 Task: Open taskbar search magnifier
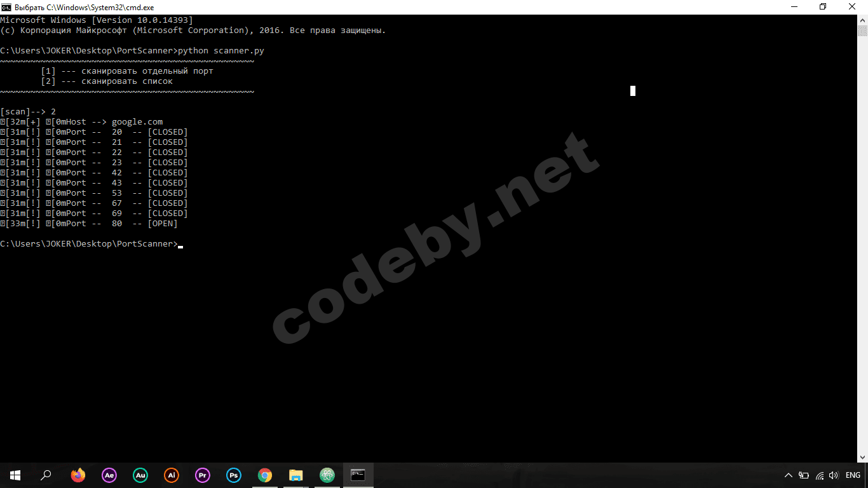[x=46, y=475]
